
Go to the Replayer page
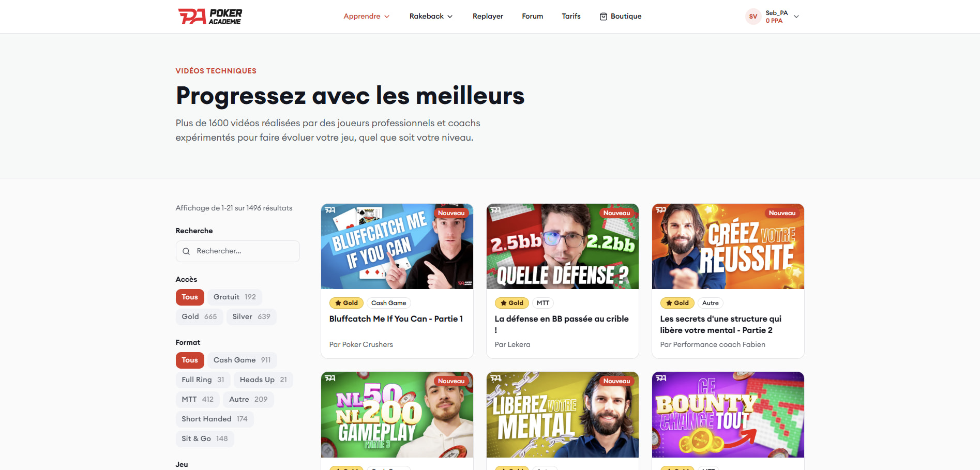pos(488,17)
